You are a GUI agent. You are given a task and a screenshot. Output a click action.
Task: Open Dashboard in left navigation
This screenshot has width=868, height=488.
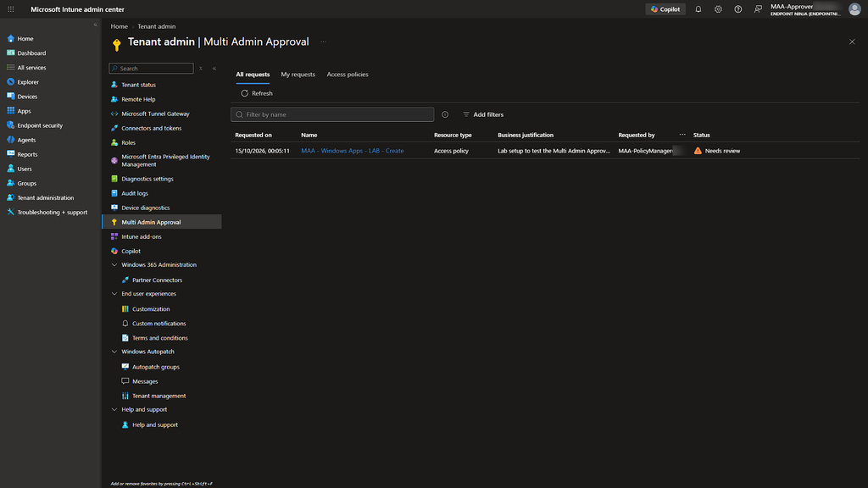pos(31,53)
